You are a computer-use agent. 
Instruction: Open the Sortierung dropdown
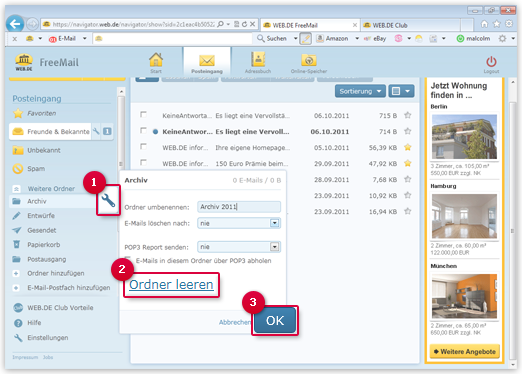tap(360, 91)
